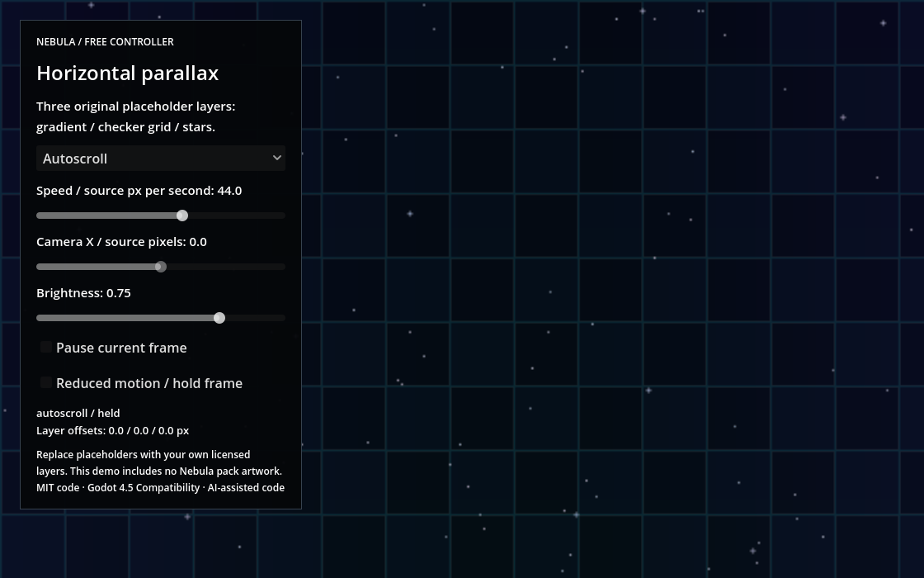Click the MIT code license footer line

(160, 488)
